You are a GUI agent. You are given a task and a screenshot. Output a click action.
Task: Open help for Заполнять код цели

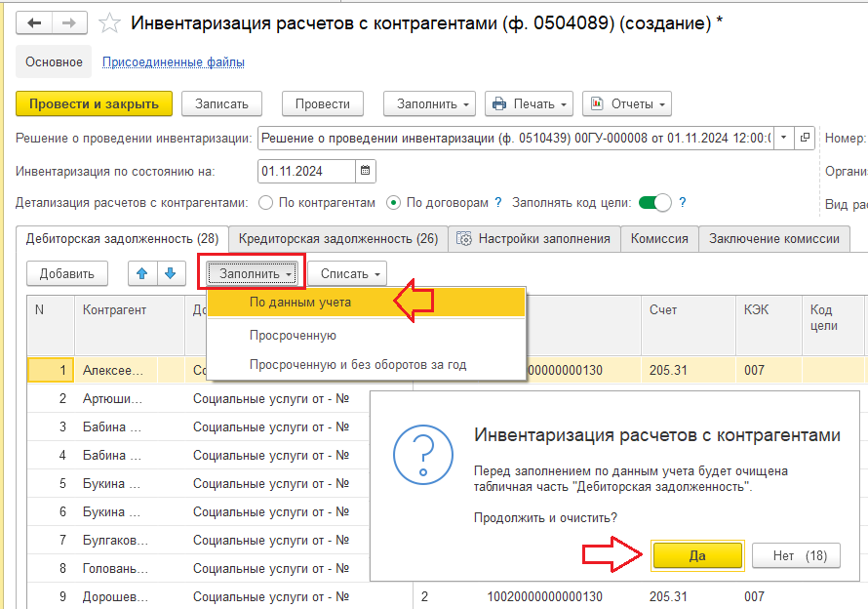click(683, 203)
